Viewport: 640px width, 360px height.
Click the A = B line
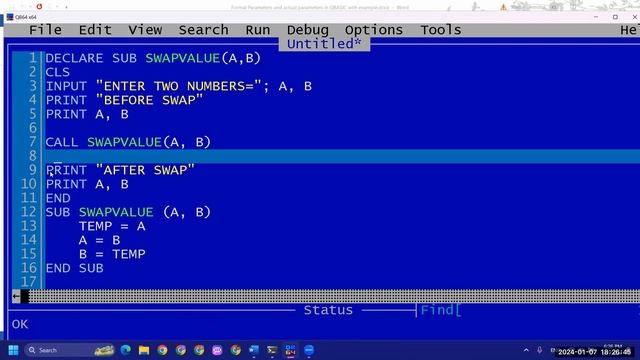[x=99, y=240]
